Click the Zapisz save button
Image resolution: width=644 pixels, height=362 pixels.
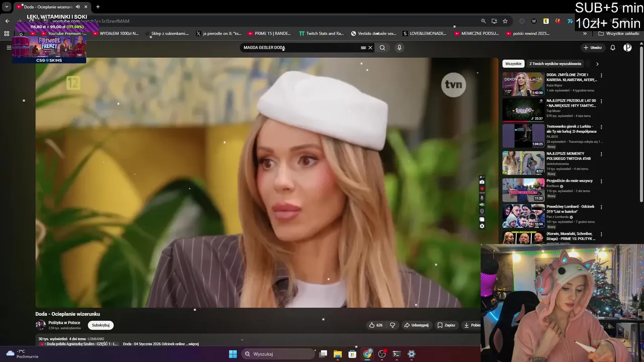[446, 325]
